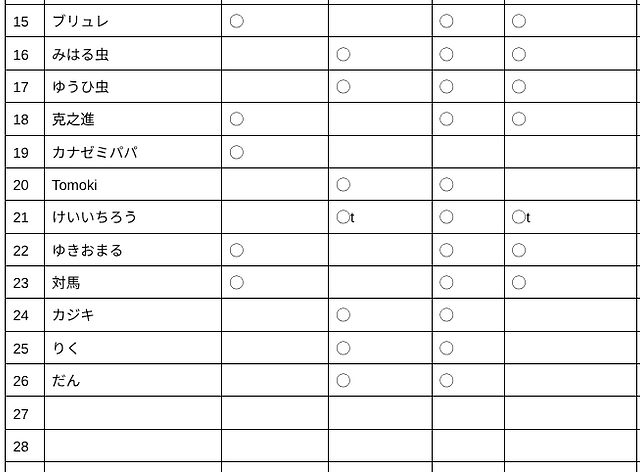Viewport: 640px width, 472px height.
Task: Select the name cell Tomoki
Action: tap(133, 185)
